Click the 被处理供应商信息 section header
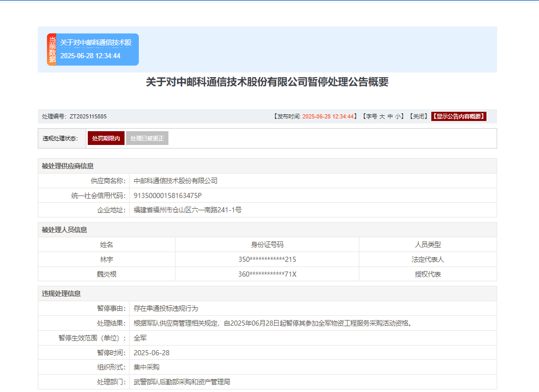This screenshot has width=539, height=392. [x=68, y=166]
